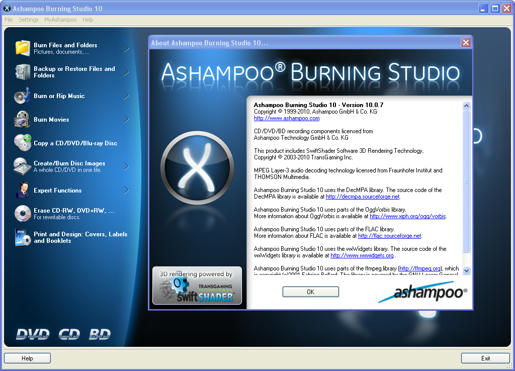Click the Erase CD-RW, DVD+RW disc icon

pos(22,213)
